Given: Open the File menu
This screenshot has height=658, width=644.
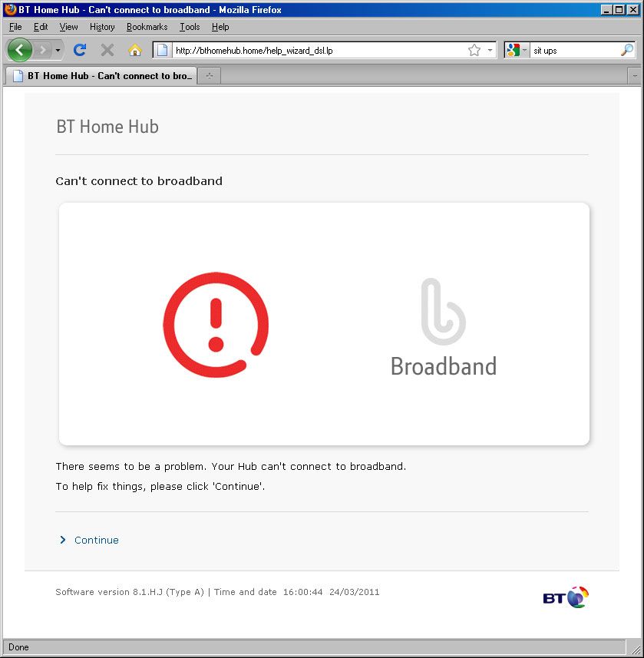Looking at the screenshot, I should click(15, 27).
